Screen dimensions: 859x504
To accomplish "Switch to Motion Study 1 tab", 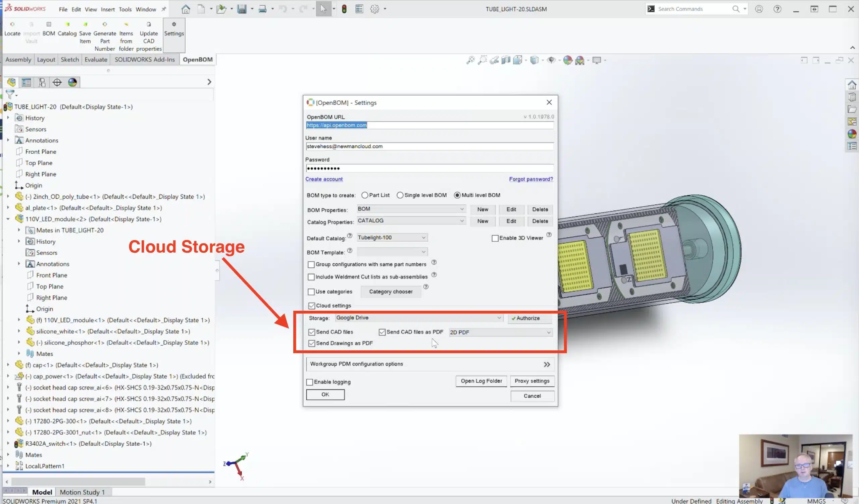I will click(82, 492).
